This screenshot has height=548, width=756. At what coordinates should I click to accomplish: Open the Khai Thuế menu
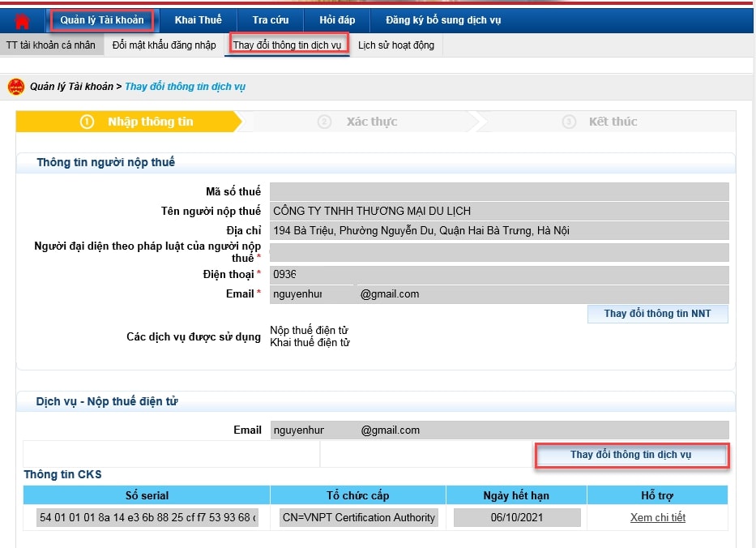pyautogui.click(x=199, y=20)
